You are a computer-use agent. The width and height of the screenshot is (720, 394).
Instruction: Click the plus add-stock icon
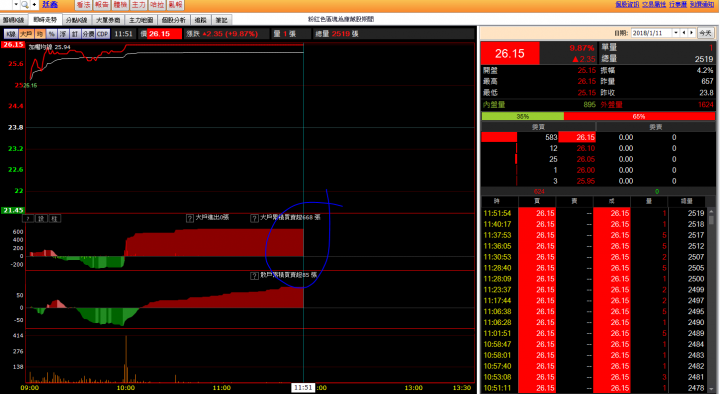pos(34,5)
